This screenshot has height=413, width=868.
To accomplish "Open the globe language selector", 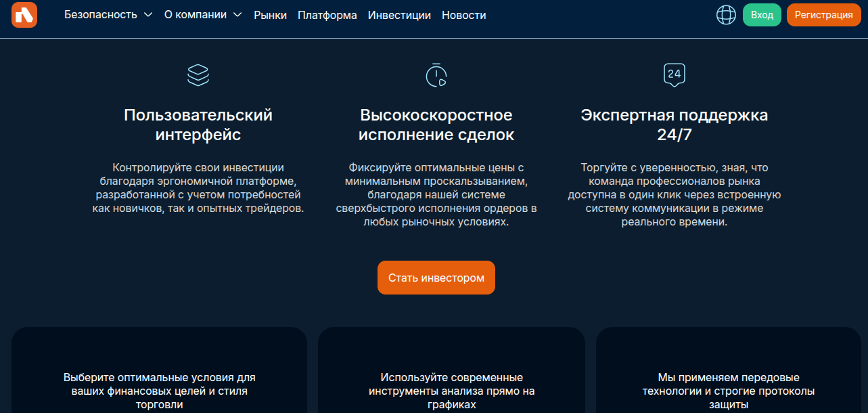I will coord(726,15).
